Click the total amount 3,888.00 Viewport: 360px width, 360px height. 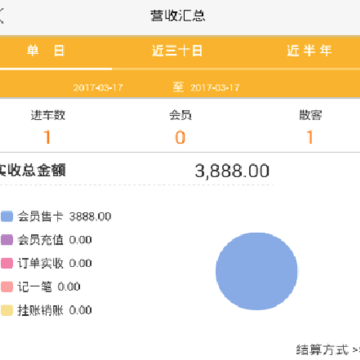click(x=232, y=171)
